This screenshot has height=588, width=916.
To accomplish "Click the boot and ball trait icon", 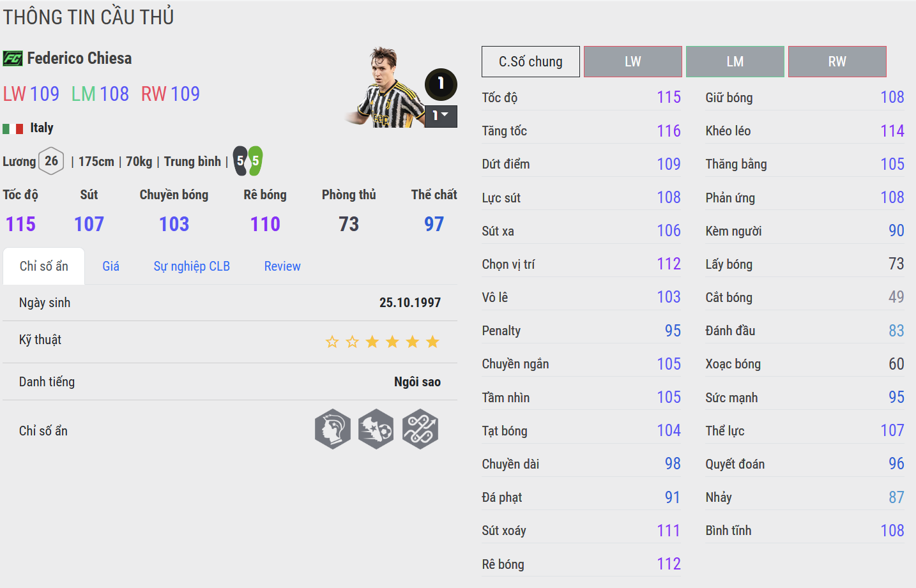I will coord(376,429).
